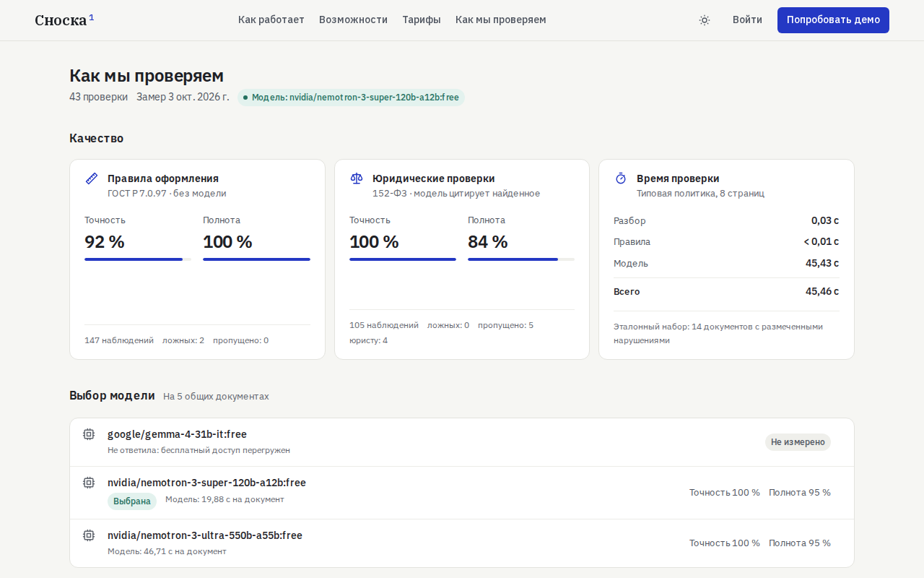Click the stopwatch icon beside Время проверки
The width and height of the screenshot is (924, 578).
pyautogui.click(x=621, y=178)
